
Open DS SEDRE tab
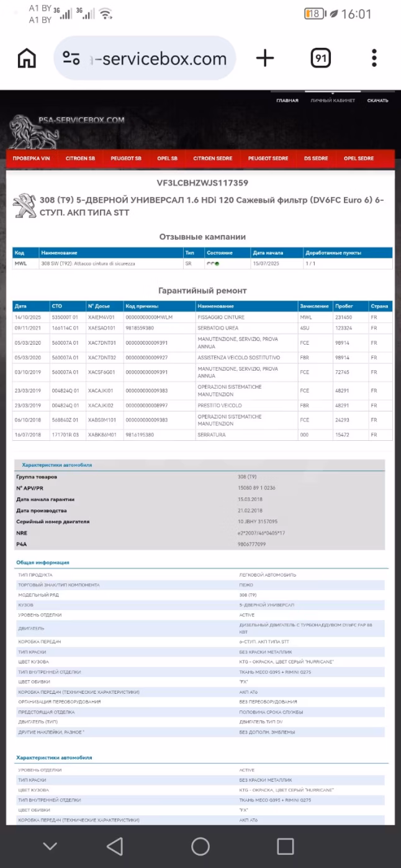pos(316,158)
